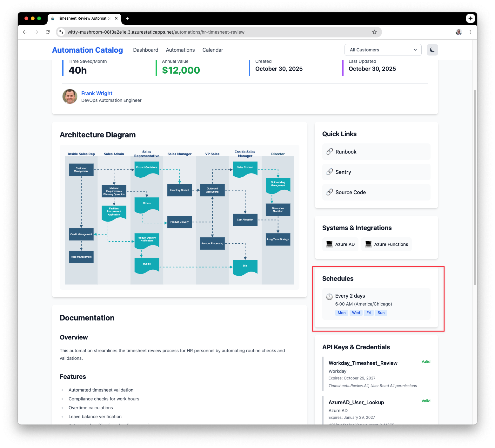
Task: Toggle dark mode with the moon icon
Action: 432,50
